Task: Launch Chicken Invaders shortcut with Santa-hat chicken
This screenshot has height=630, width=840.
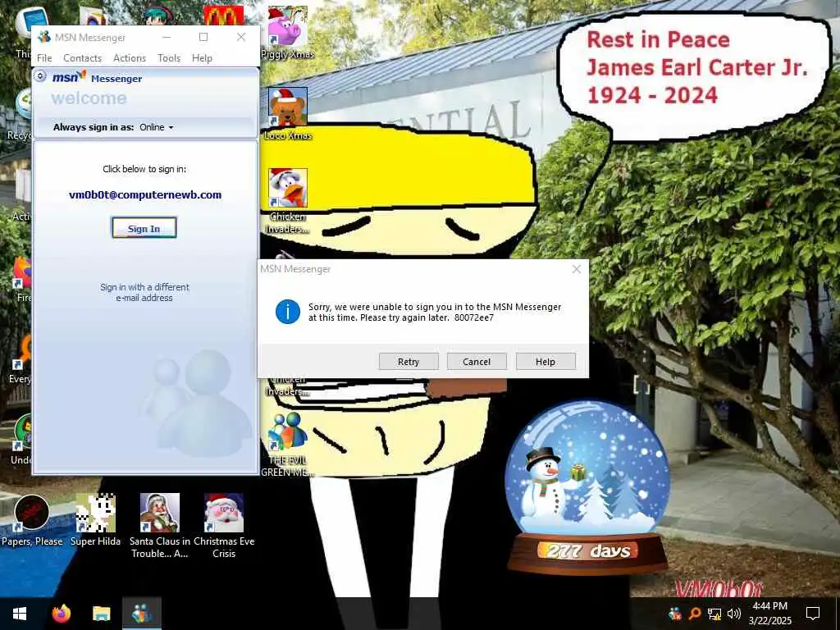Action: (288, 200)
